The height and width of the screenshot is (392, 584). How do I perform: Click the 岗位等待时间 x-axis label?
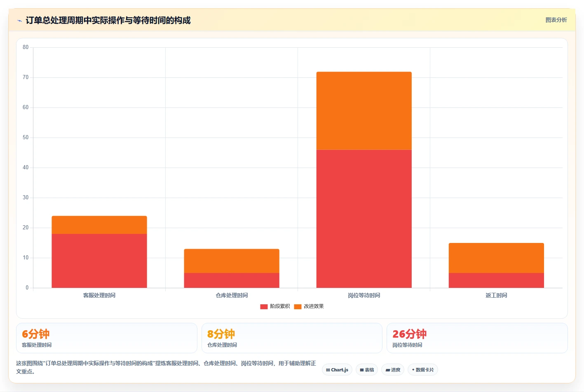(x=364, y=295)
